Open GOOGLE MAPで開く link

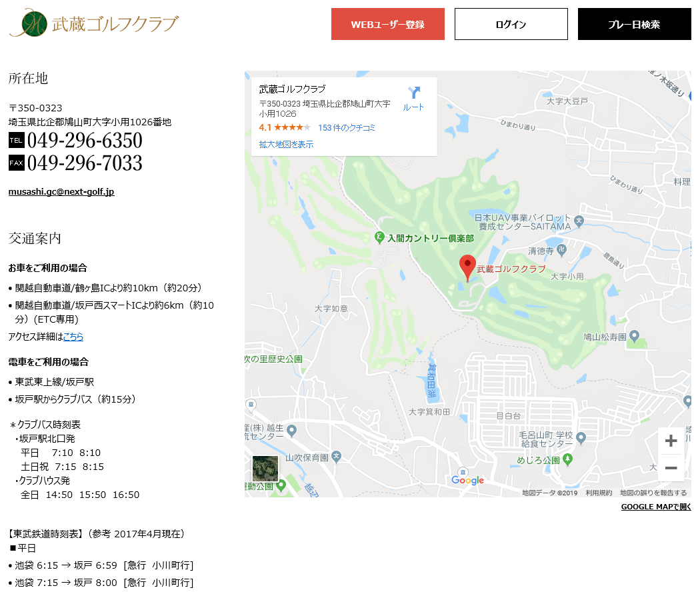656,507
